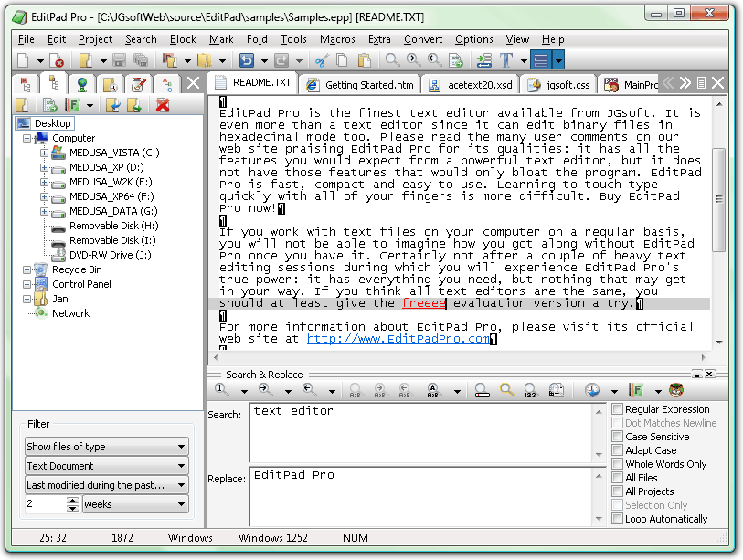
Task: Open the File menu
Action: tap(27, 39)
